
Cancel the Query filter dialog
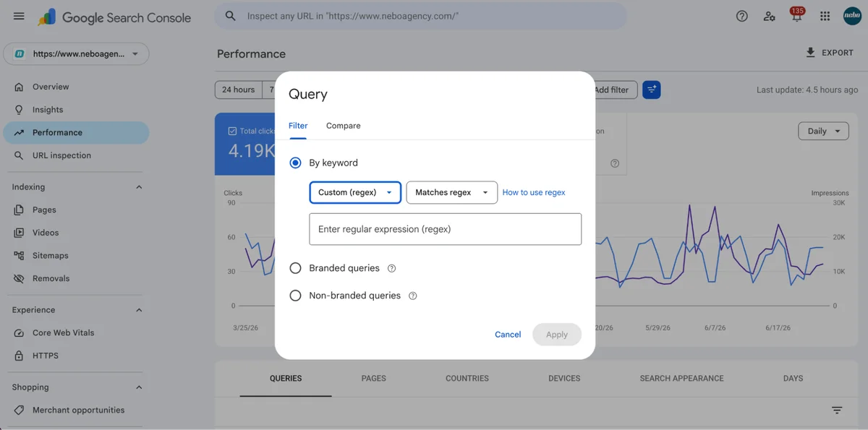click(x=508, y=335)
